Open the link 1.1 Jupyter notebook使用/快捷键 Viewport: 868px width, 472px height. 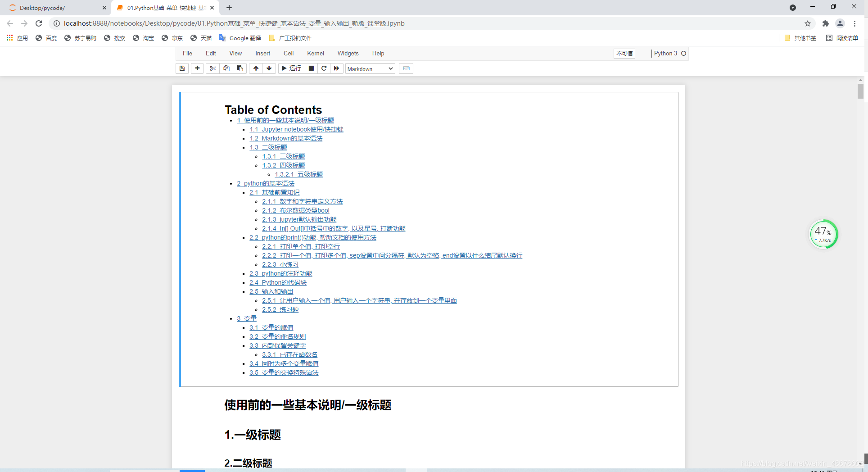pyautogui.click(x=296, y=129)
